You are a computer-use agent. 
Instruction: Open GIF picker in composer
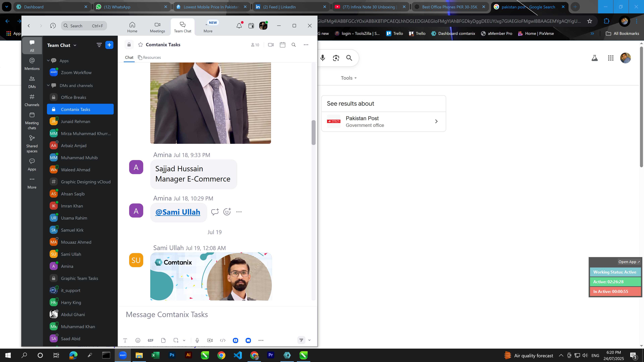(x=150, y=340)
